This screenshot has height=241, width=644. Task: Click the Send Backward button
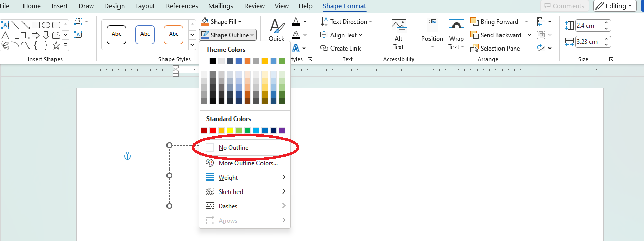tap(495, 35)
